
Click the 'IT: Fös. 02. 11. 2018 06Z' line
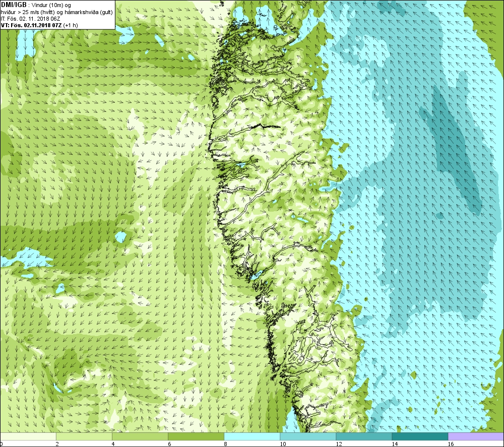click(31, 19)
